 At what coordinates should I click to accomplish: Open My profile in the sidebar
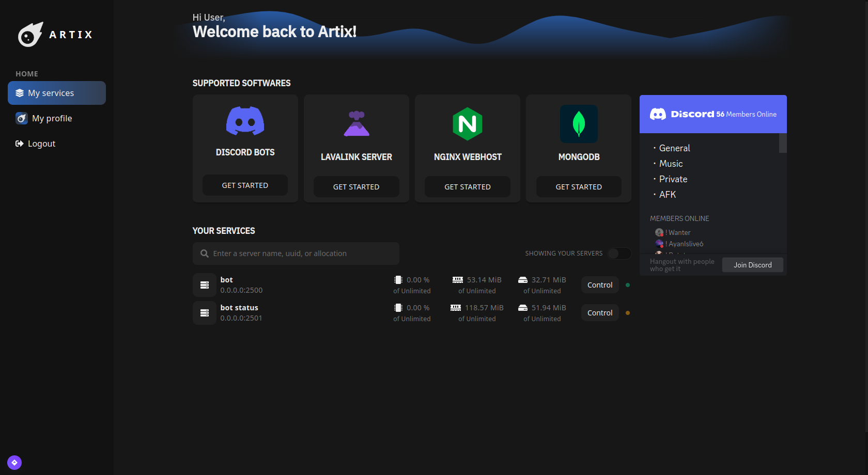(52, 118)
